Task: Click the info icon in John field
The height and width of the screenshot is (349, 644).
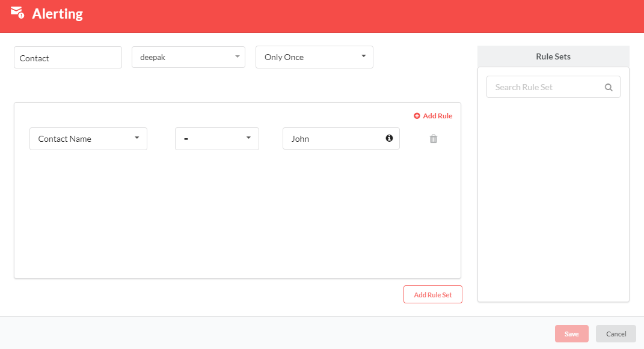Action: pyautogui.click(x=390, y=138)
